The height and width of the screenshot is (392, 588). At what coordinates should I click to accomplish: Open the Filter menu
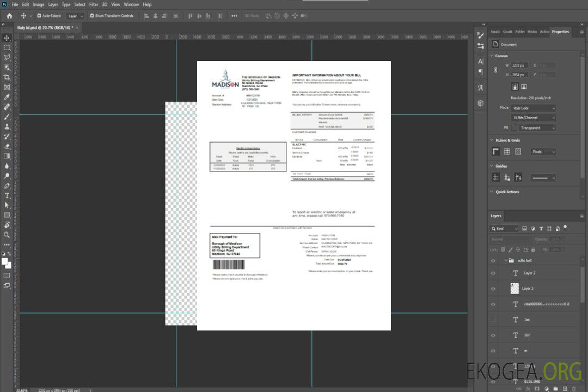(x=94, y=4)
